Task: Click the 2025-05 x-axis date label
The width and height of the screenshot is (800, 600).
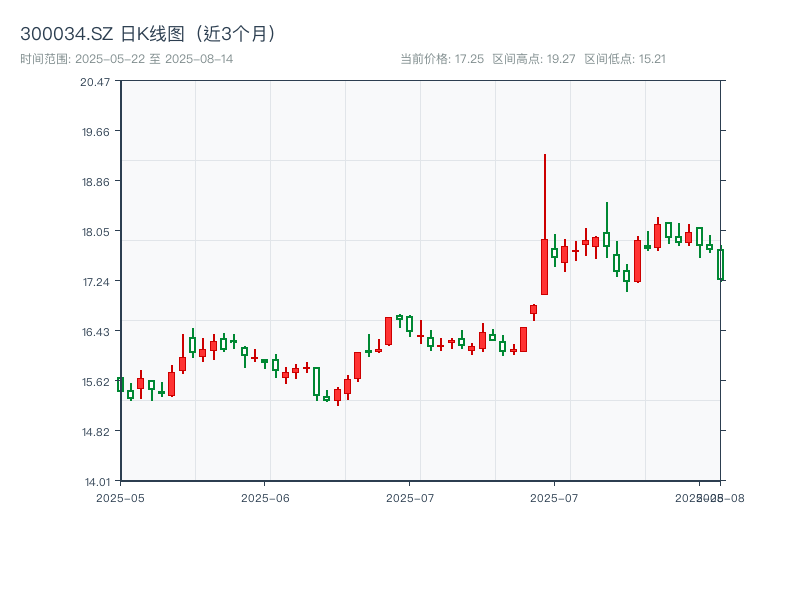Action: pyautogui.click(x=120, y=497)
